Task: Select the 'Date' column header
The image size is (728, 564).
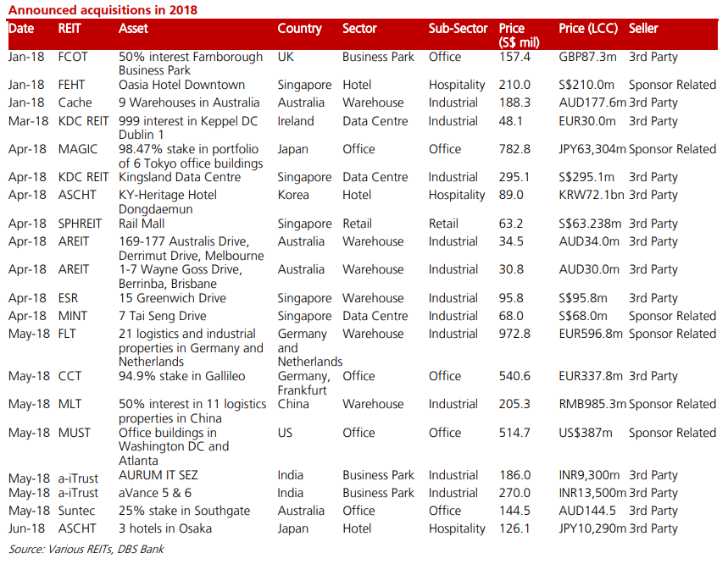Action: pos(21,29)
